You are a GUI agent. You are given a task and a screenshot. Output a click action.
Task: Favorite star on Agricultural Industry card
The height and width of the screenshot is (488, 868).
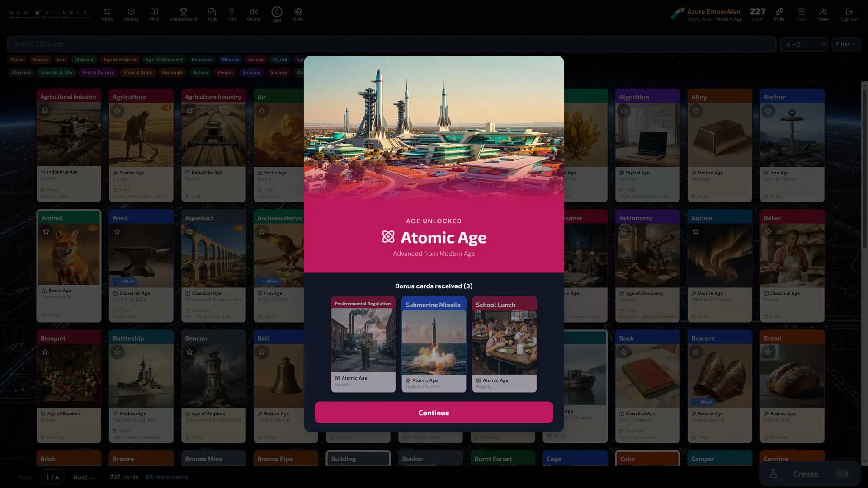point(45,110)
